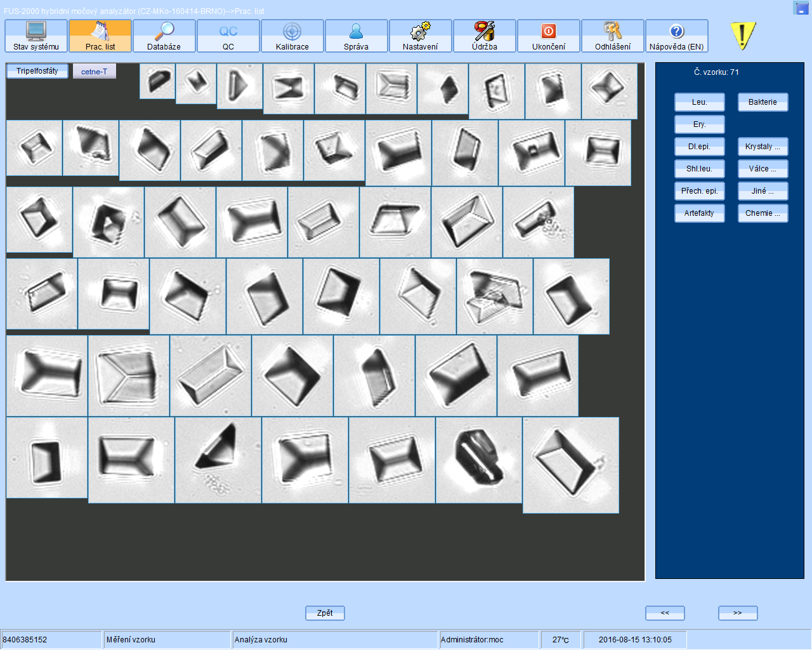This screenshot has width=812, height=650.
Task: Click the 27°C temperature readout
Action: (561, 640)
